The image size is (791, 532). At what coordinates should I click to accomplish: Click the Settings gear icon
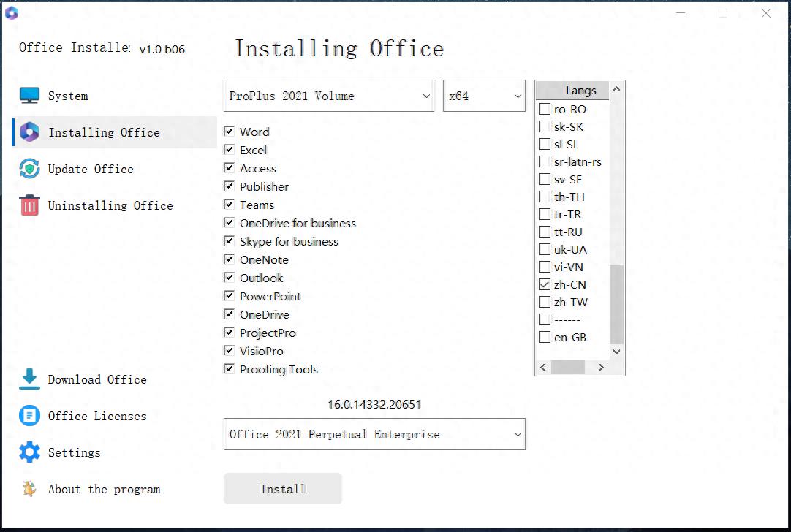[29, 452]
